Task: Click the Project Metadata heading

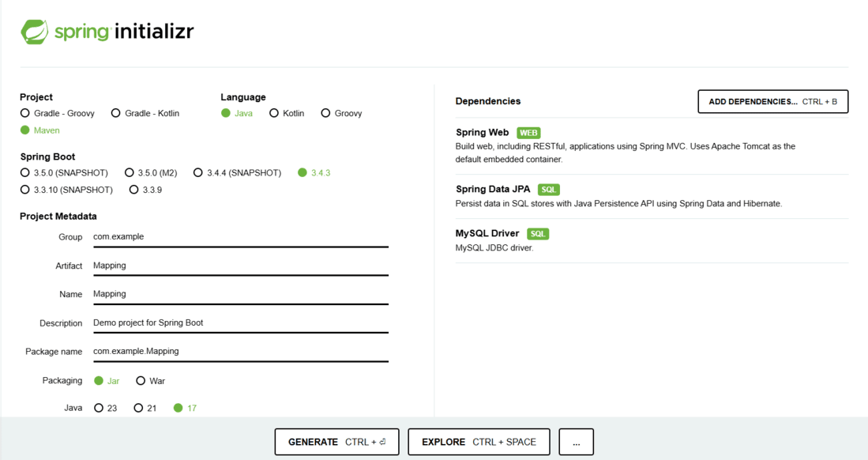Action: tap(58, 216)
